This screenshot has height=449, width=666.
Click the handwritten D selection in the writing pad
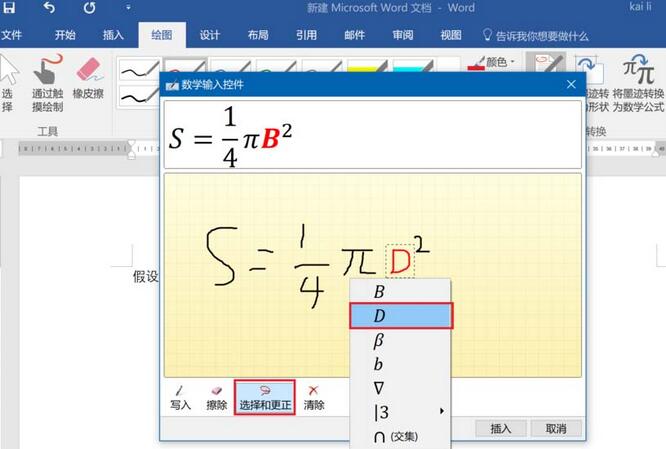click(x=400, y=261)
